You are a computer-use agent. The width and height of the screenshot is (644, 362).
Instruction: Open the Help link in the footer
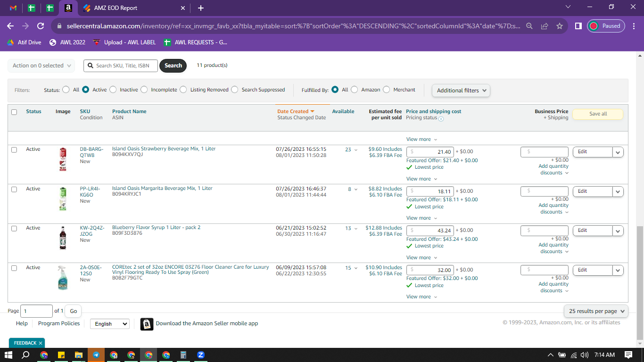[x=22, y=323]
